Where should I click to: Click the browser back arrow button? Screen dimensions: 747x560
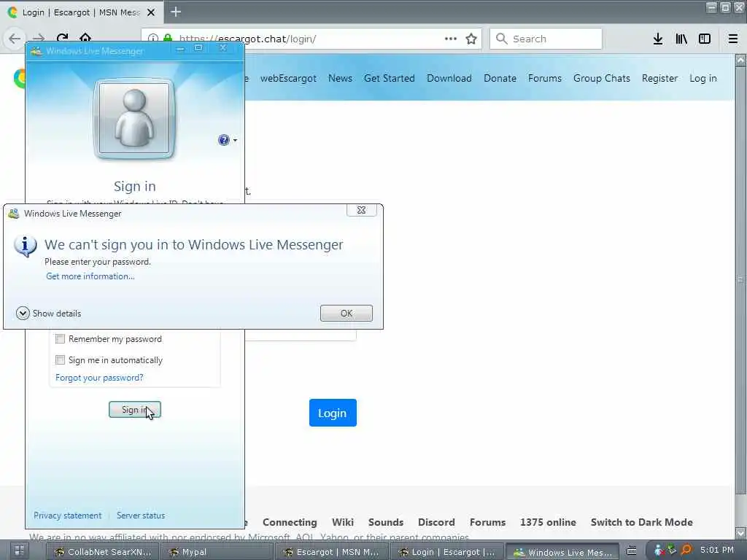tap(15, 39)
